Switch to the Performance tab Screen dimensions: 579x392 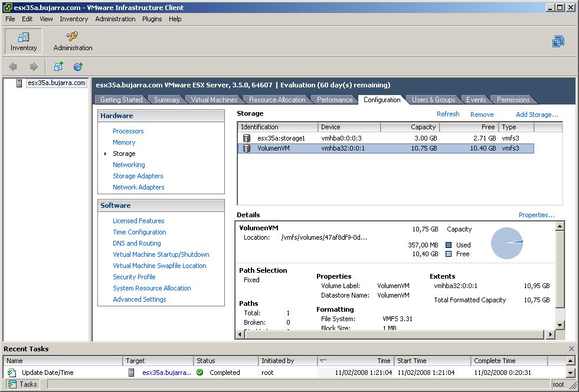335,100
